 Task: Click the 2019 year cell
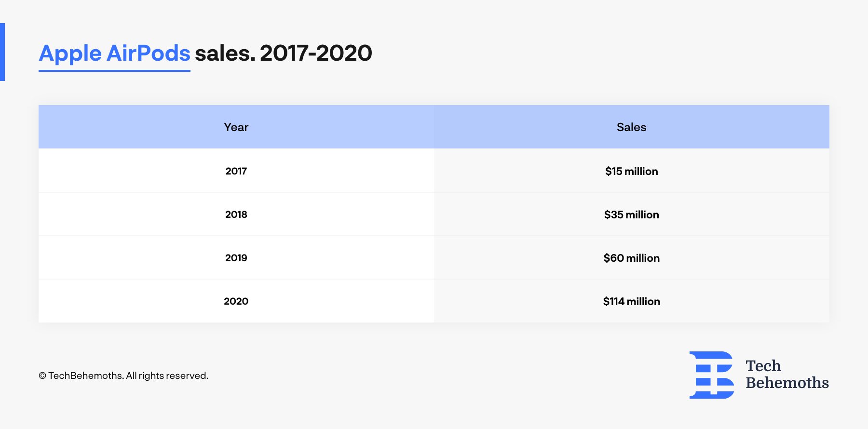tap(236, 258)
